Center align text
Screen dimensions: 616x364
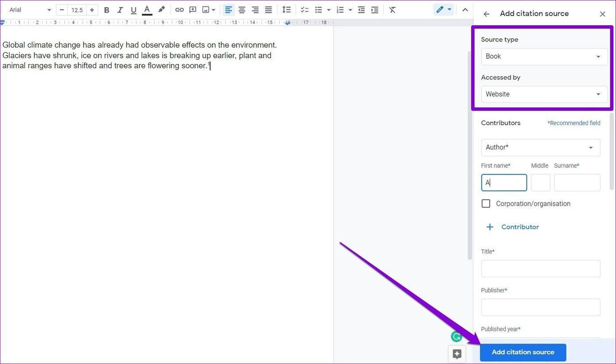coord(242,10)
